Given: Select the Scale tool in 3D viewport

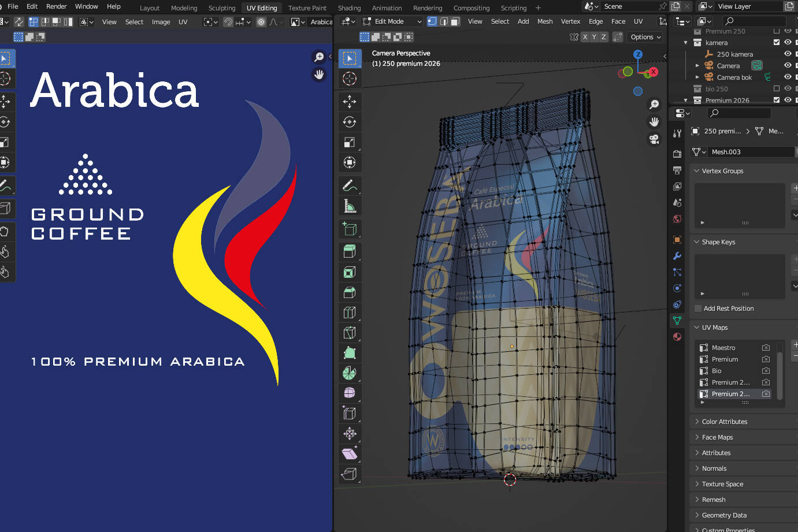Looking at the screenshot, I should click(350, 142).
